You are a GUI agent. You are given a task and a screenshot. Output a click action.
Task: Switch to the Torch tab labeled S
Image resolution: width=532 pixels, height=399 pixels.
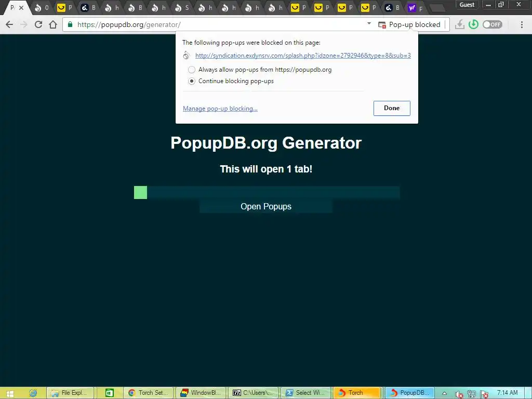pyautogui.click(x=182, y=7)
